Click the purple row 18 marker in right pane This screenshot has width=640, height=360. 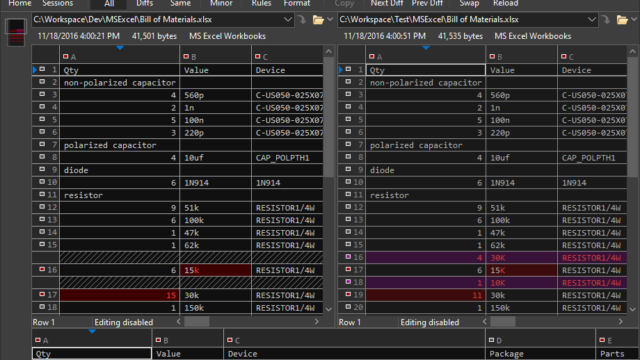pyautogui.click(x=348, y=282)
